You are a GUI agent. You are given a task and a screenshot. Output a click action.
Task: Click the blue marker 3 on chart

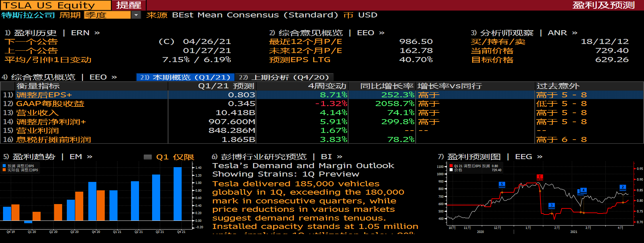pyautogui.click(x=551, y=205)
